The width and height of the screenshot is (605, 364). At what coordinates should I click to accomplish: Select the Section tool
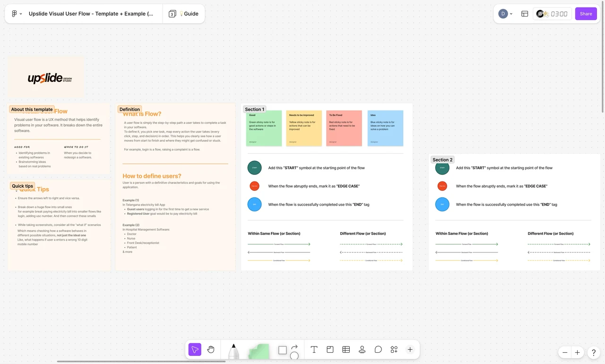pyautogui.click(x=330, y=349)
